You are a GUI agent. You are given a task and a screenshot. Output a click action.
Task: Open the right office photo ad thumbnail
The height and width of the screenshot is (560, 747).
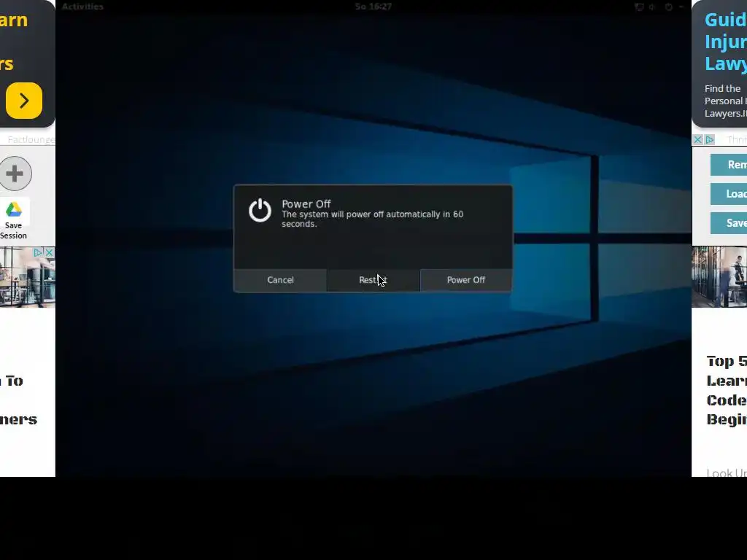click(719, 276)
